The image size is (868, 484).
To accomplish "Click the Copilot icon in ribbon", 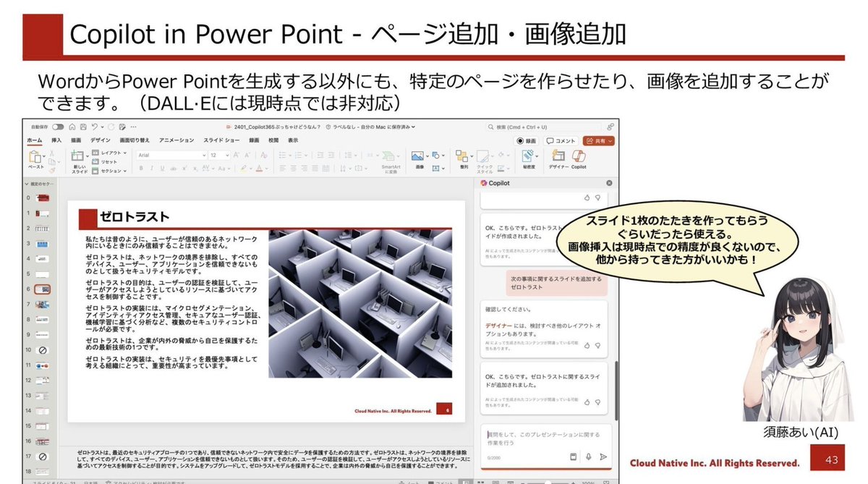I will click(x=579, y=156).
